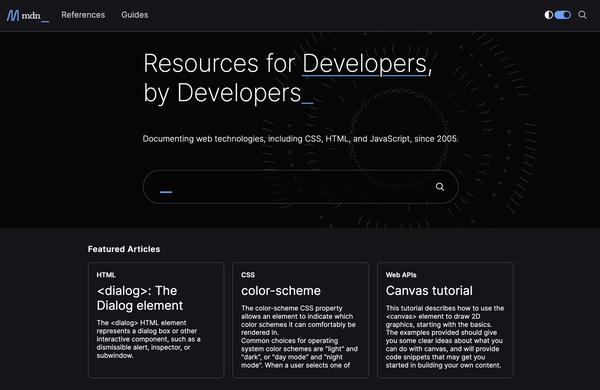Toggle the dark/light theme switch
This screenshot has height=390, width=600.
[x=562, y=15]
